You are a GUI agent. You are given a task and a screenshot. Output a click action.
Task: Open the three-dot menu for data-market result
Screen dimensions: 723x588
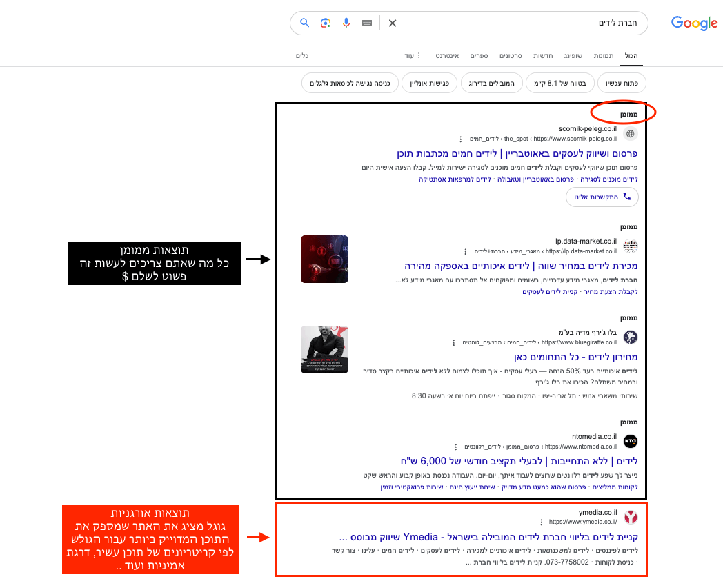click(x=465, y=251)
